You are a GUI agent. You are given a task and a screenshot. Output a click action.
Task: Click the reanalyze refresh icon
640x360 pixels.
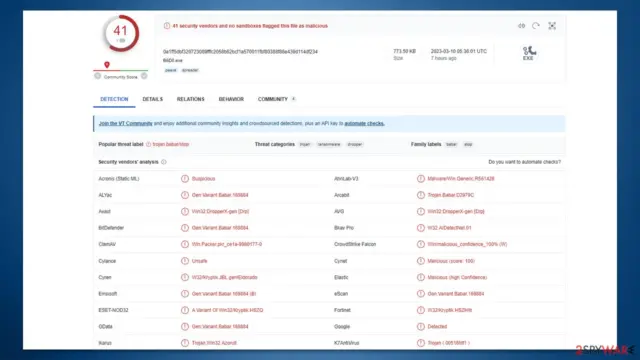[x=536, y=26]
